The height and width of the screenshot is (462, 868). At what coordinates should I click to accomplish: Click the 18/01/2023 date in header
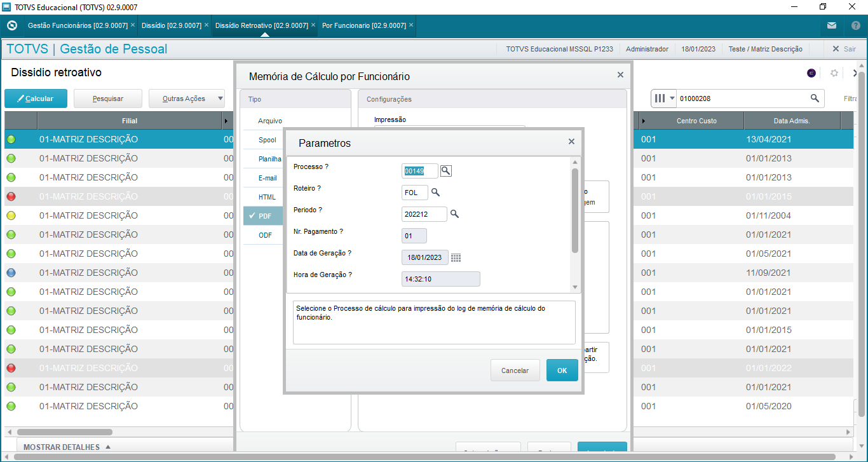click(x=698, y=49)
